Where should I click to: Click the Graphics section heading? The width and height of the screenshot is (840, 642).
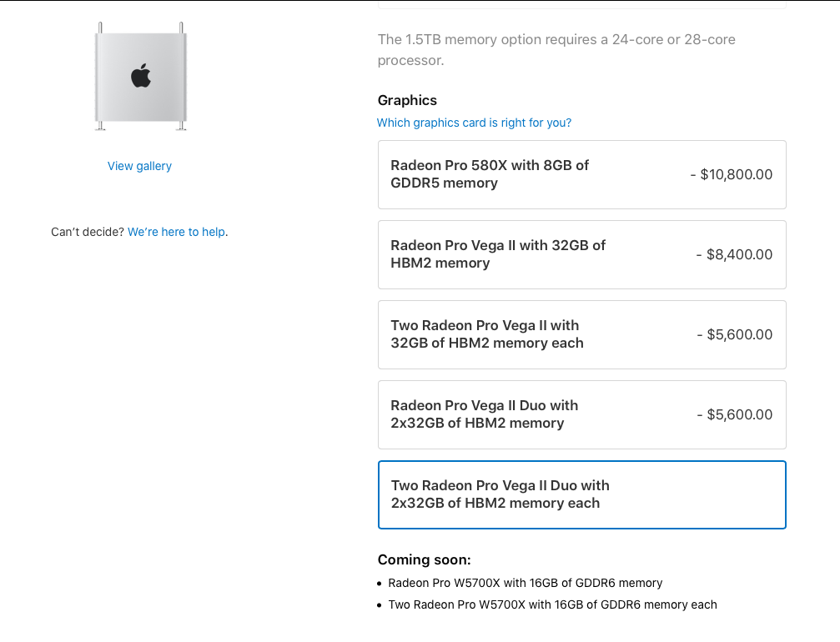click(x=407, y=100)
